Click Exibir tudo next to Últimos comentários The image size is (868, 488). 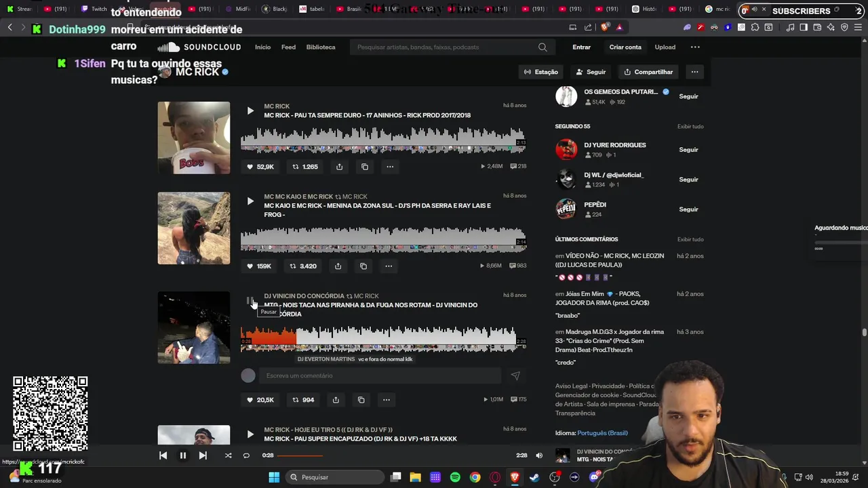(x=690, y=239)
